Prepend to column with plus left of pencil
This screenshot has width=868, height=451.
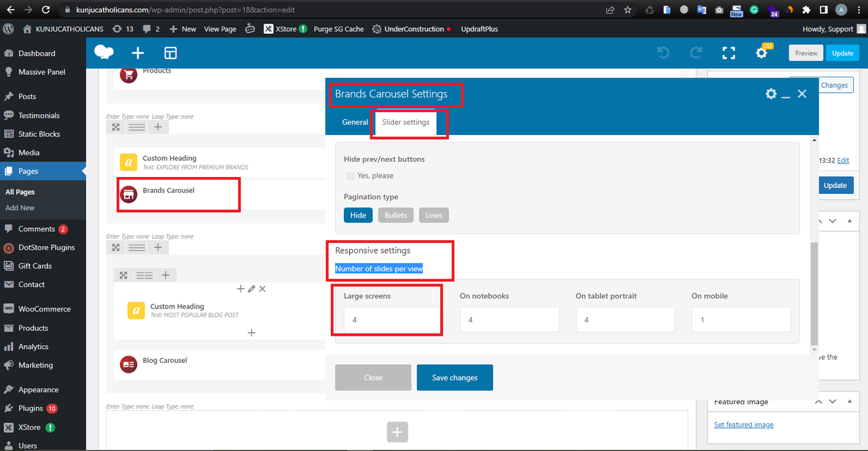[240, 289]
